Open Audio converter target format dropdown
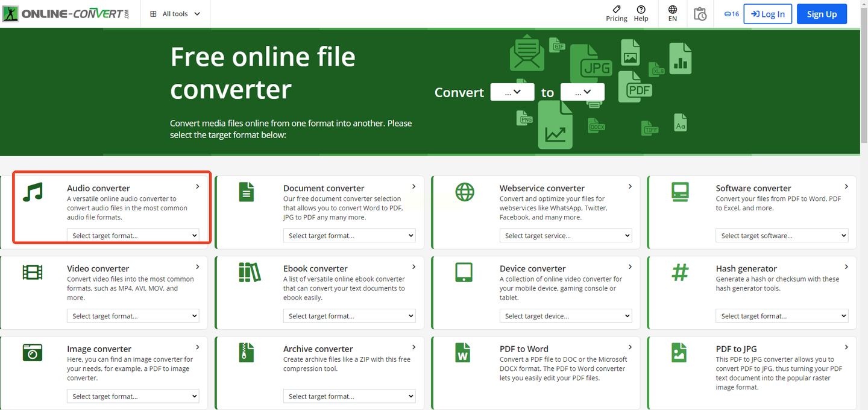868x410 pixels. pos(133,236)
